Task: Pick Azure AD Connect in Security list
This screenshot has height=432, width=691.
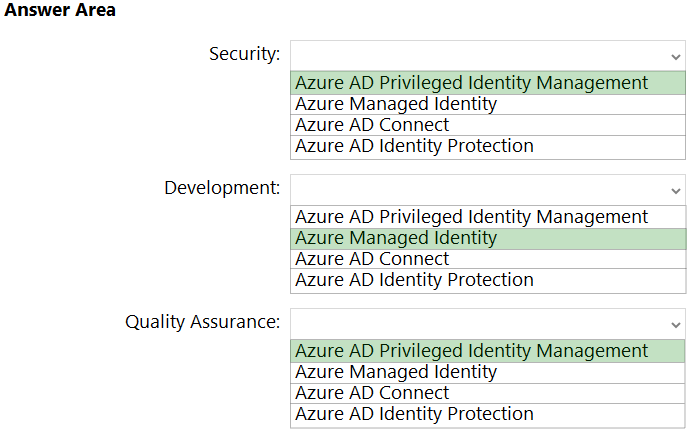Action: [372, 125]
